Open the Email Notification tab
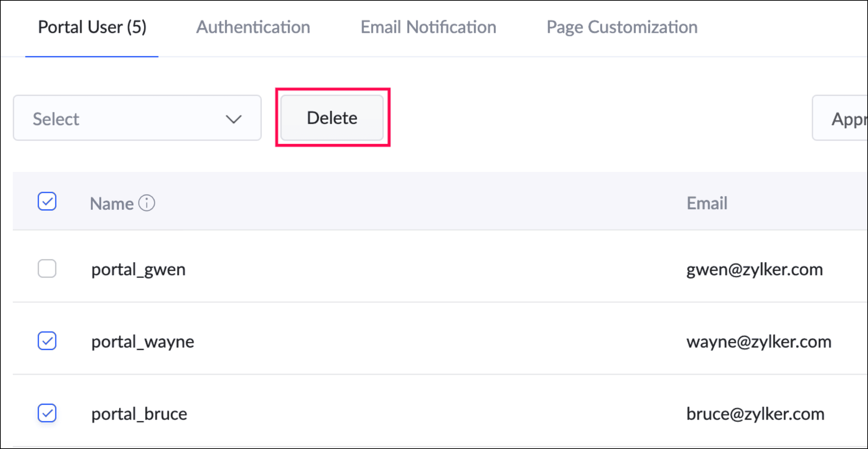The height and width of the screenshot is (449, 868). click(428, 27)
